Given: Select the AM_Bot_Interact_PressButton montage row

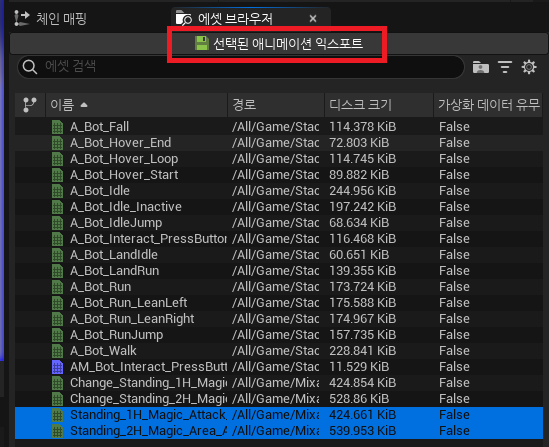Looking at the screenshot, I should 279,367.
